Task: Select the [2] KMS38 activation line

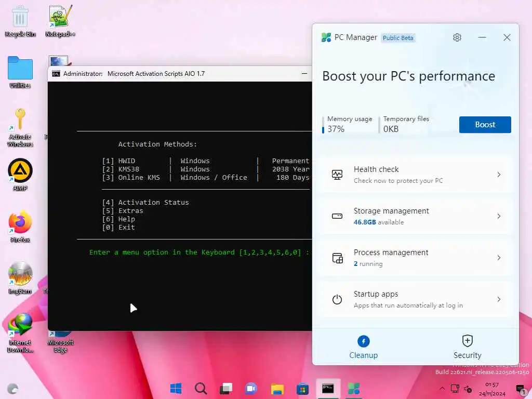Action: 206,169
